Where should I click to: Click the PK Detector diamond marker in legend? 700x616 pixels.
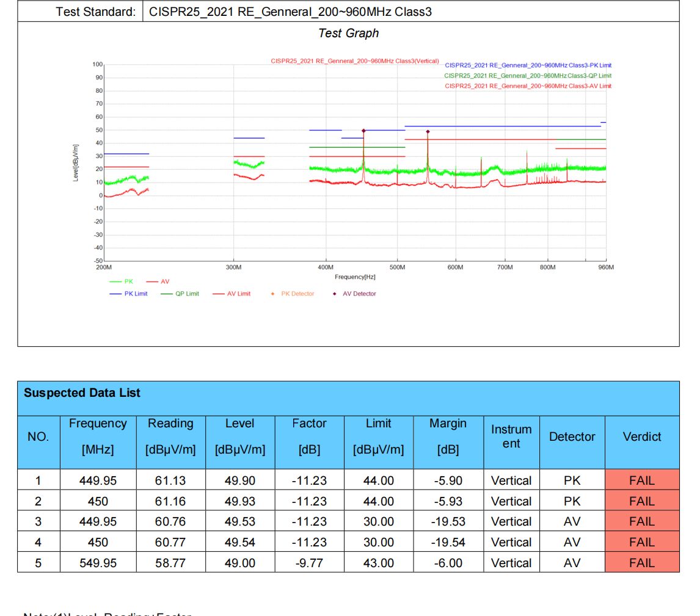[272, 294]
